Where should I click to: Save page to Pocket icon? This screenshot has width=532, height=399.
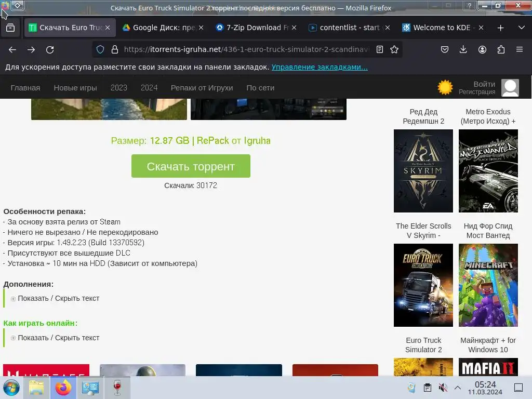(x=445, y=49)
